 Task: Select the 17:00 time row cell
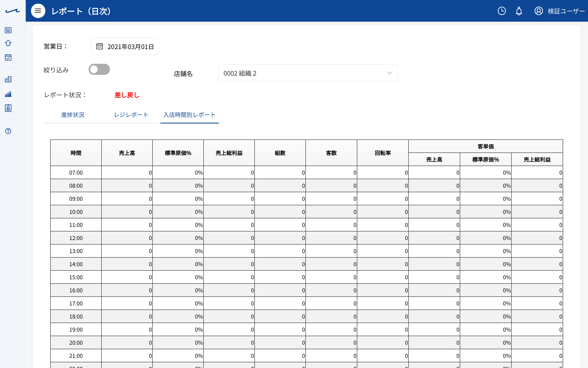[x=76, y=304]
